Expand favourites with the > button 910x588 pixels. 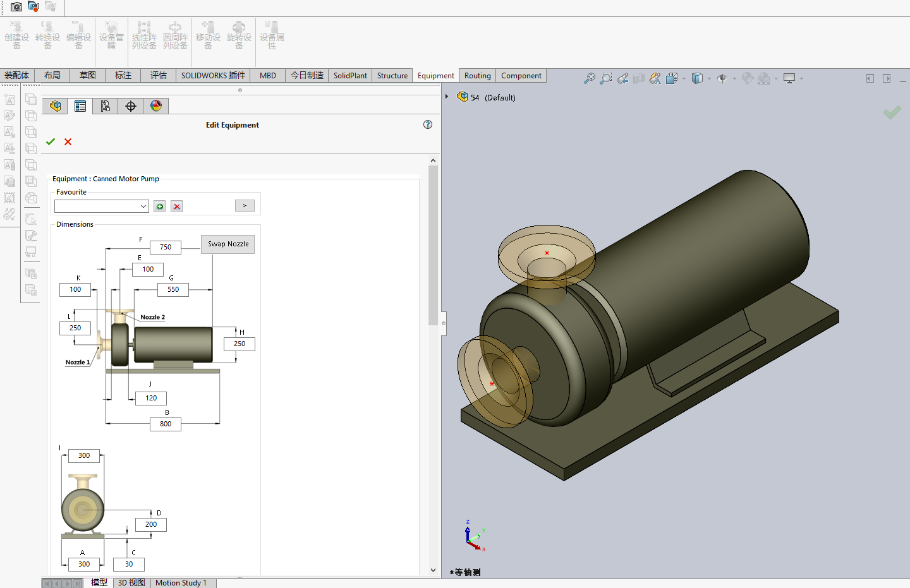tap(245, 205)
